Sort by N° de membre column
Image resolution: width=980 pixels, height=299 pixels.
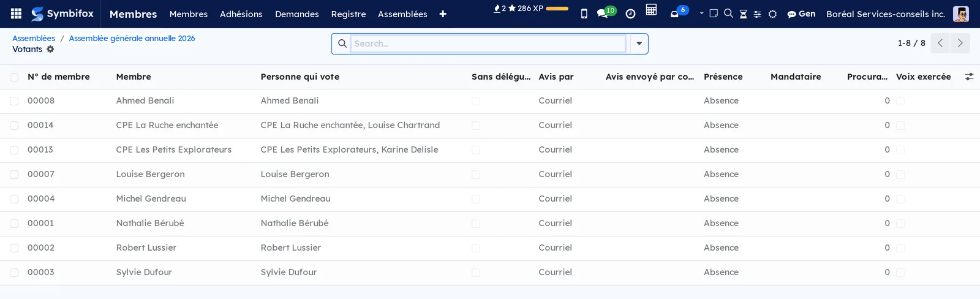pos(59,77)
